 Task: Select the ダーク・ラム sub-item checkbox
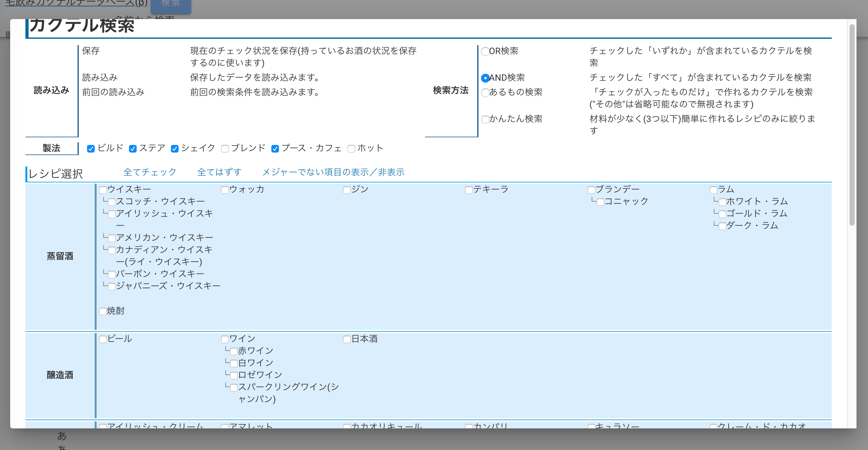722,226
